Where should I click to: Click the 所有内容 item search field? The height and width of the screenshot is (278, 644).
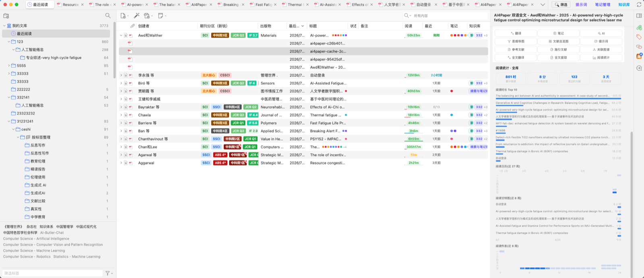click(450, 16)
